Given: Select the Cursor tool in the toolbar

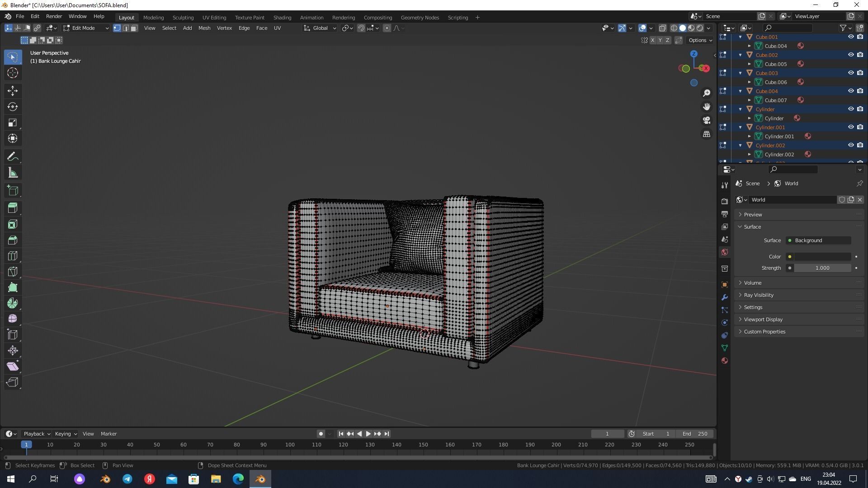Looking at the screenshot, I should [13, 73].
